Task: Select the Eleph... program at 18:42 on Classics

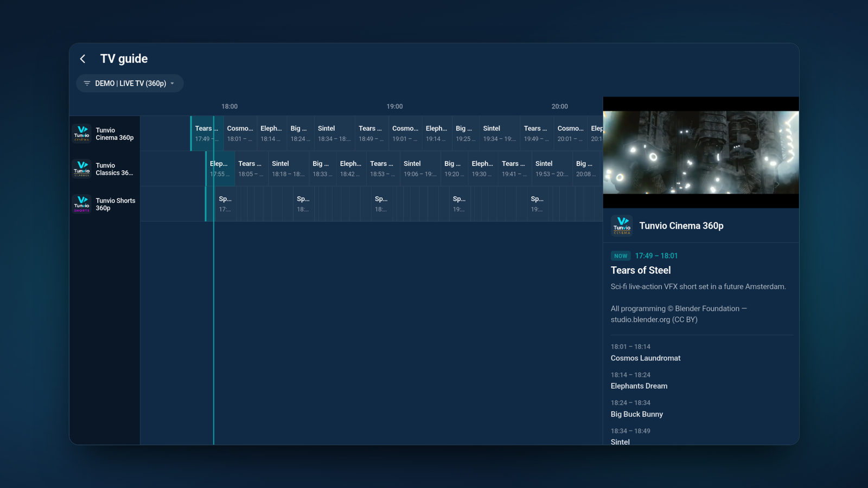Action: click(351, 169)
